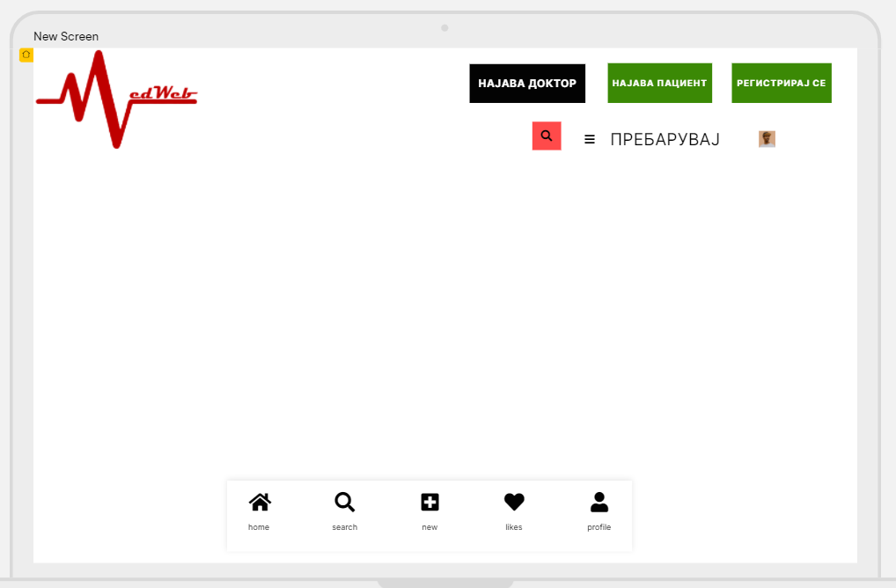Click the РЕГИСТРИРАЈ СЕ button

click(782, 84)
